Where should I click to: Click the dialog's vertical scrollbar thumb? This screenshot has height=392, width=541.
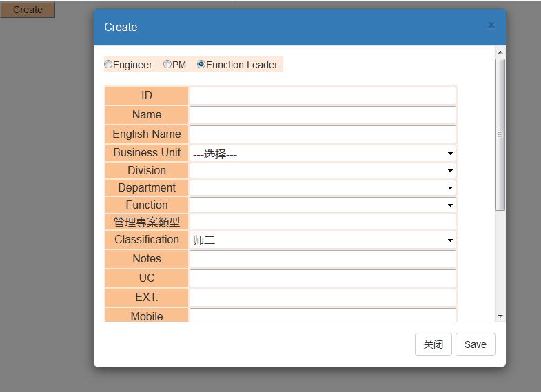tap(500, 134)
